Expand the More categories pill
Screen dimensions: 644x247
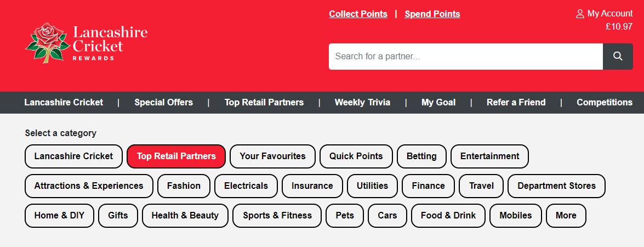[x=566, y=215]
